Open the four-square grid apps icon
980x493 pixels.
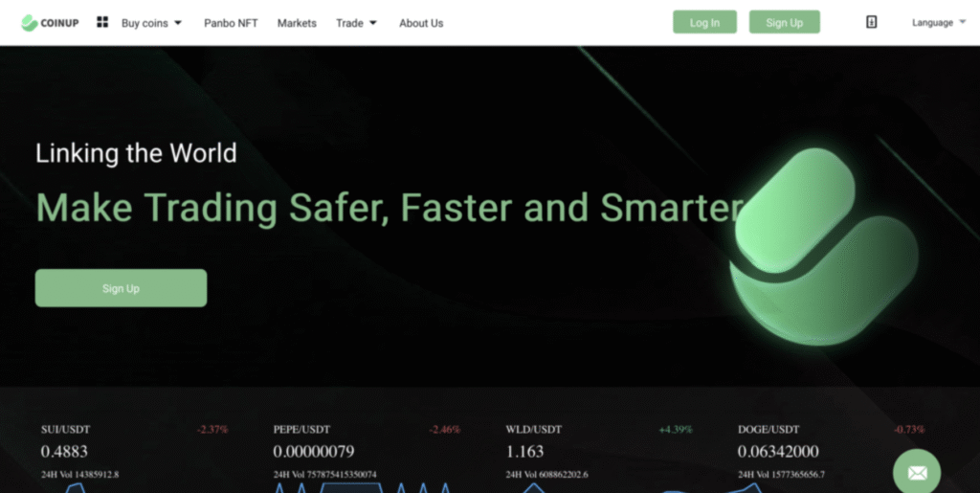102,22
